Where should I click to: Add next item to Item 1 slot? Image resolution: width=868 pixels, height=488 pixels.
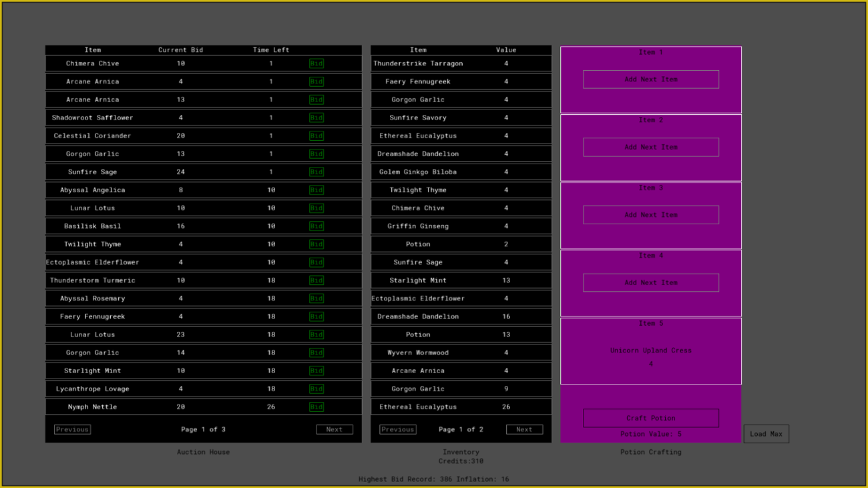click(651, 79)
